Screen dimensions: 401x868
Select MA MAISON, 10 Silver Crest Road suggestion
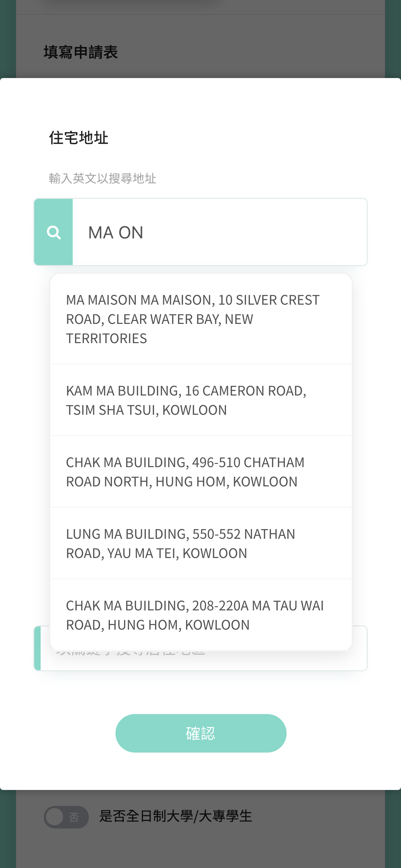[201, 319]
